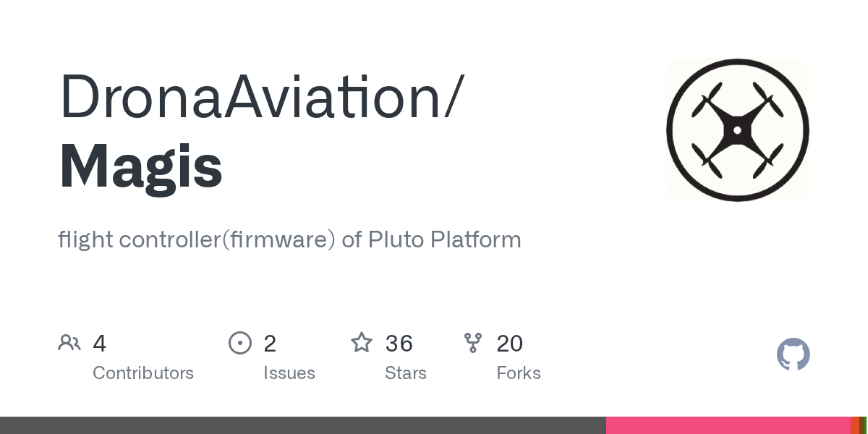Click the pink segment of language bar

coord(728,425)
